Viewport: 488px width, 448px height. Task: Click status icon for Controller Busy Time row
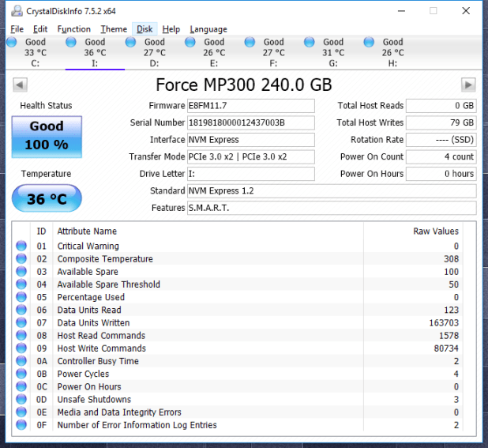[21, 361]
